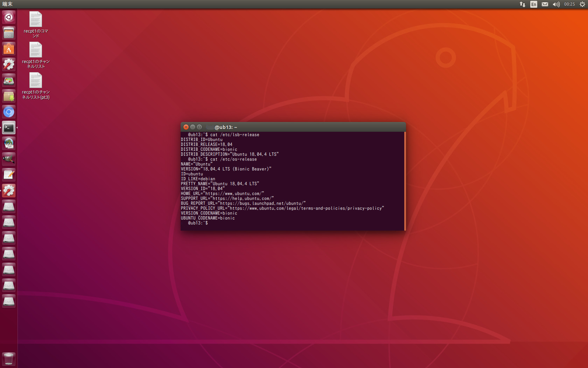This screenshot has width=588, height=368.
Task: Close the terminal window
Action: [186, 127]
